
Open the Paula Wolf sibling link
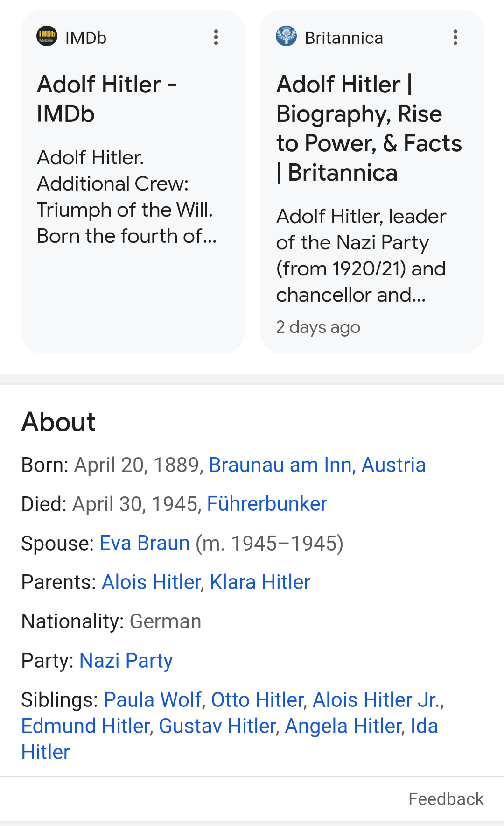pyautogui.click(x=153, y=700)
